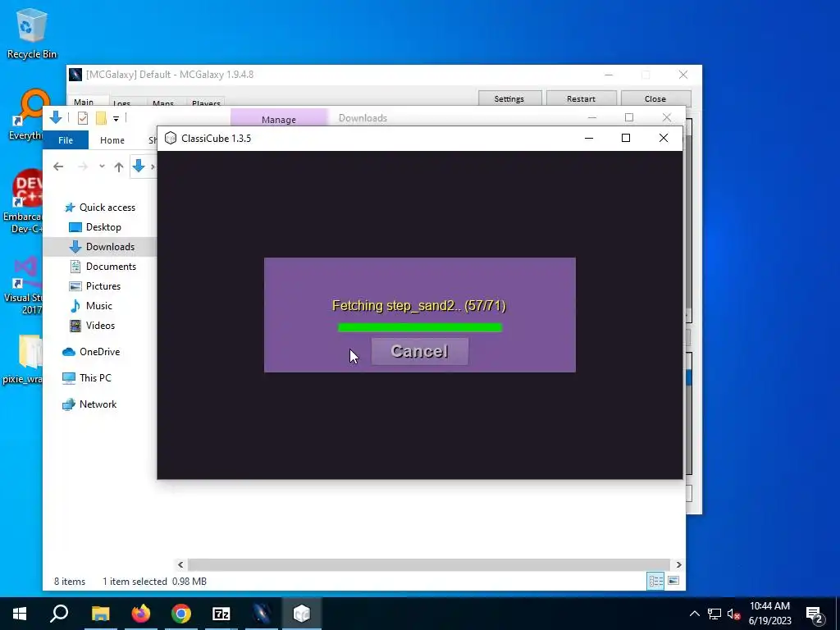Image resolution: width=840 pixels, height=630 pixels.
Task: Open the File menu in File Explorer
Action: (66, 139)
